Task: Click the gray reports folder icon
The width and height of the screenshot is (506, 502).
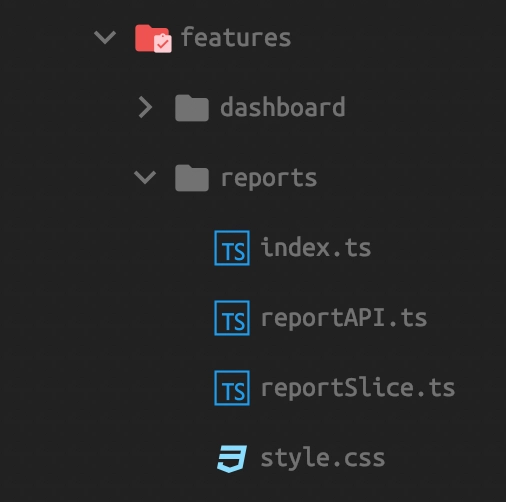Action: (x=192, y=178)
